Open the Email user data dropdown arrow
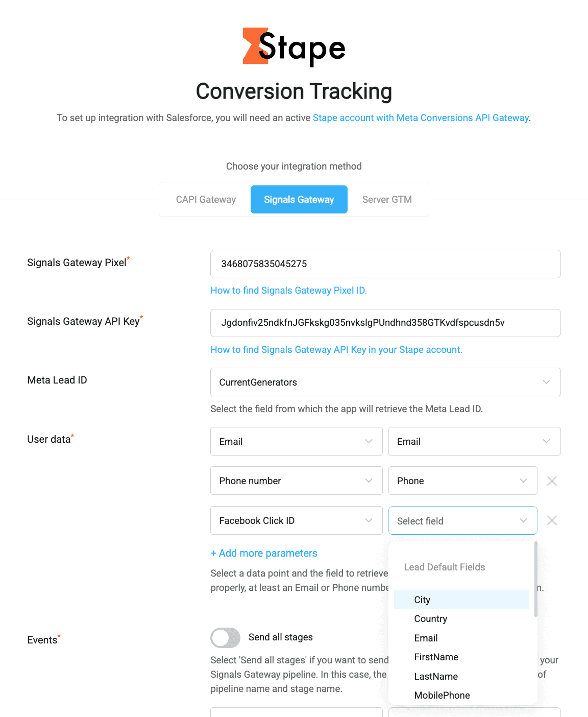Viewport: 588px width, 717px height. click(x=368, y=441)
